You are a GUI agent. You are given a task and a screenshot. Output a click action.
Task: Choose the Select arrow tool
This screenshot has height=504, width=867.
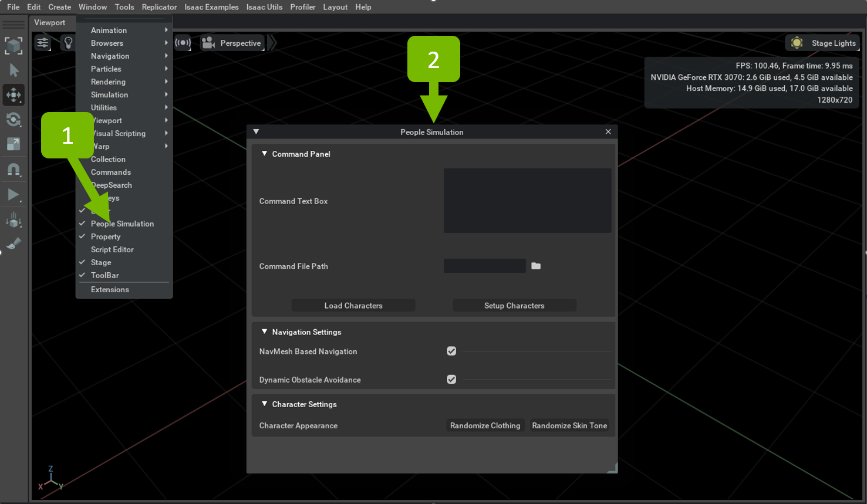click(14, 70)
